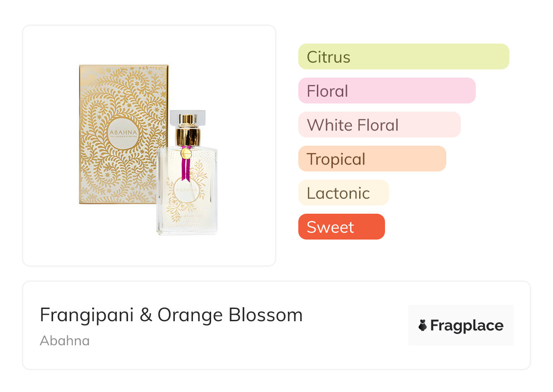Screen dimensions: 553x392
Task: Click the gold seal on the pink ribbon
Action: (186, 153)
